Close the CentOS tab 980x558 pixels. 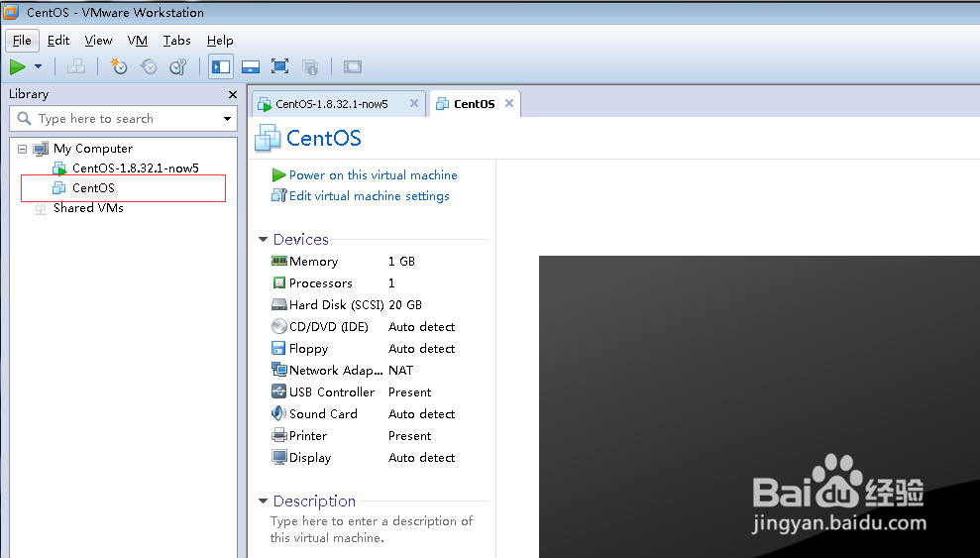(x=509, y=103)
